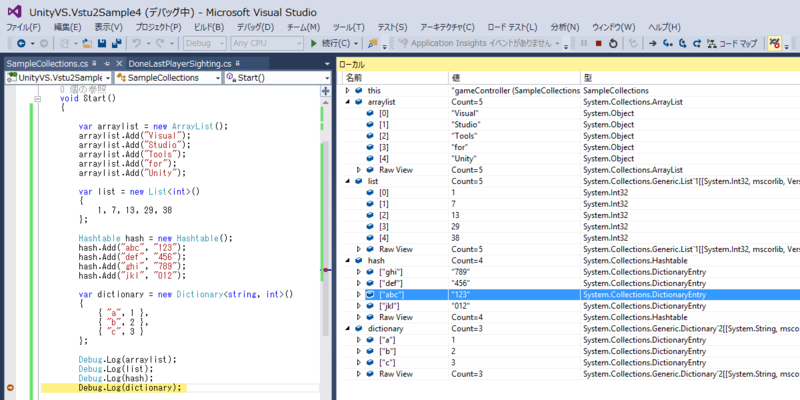The width and height of the screenshot is (800, 400).
Task: Expand Raw View under arraylist
Action: [x=359, y=170]
